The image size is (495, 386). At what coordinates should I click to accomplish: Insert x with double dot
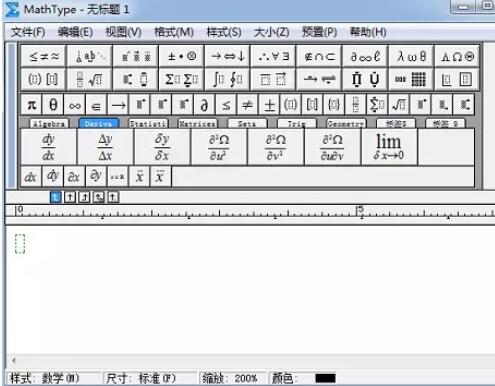click(x=139, y=176)
